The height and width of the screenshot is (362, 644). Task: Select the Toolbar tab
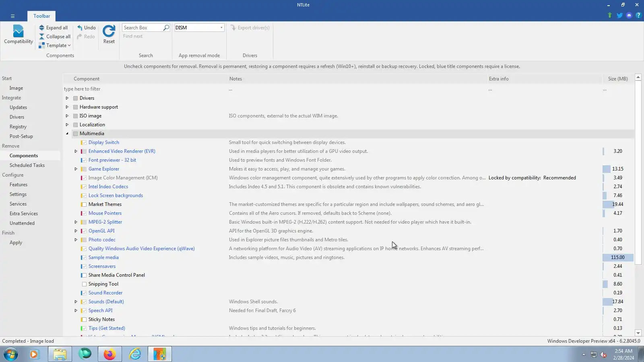[x=42, y=16]
